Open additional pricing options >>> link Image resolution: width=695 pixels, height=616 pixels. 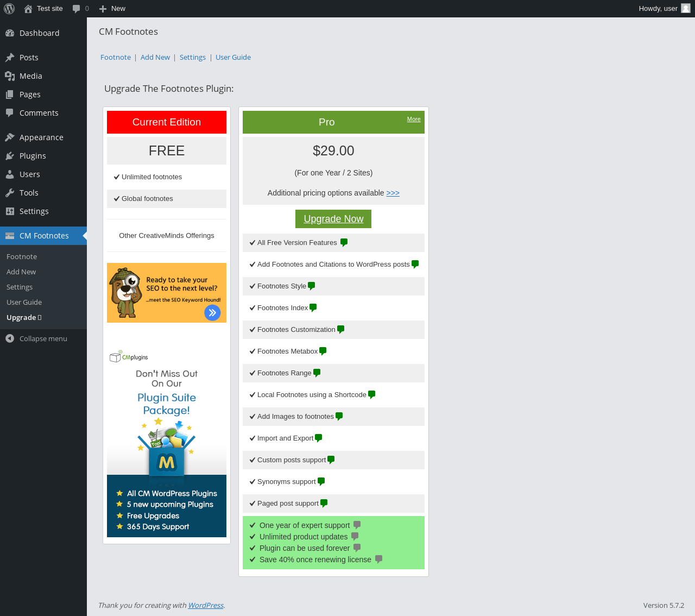393,193
